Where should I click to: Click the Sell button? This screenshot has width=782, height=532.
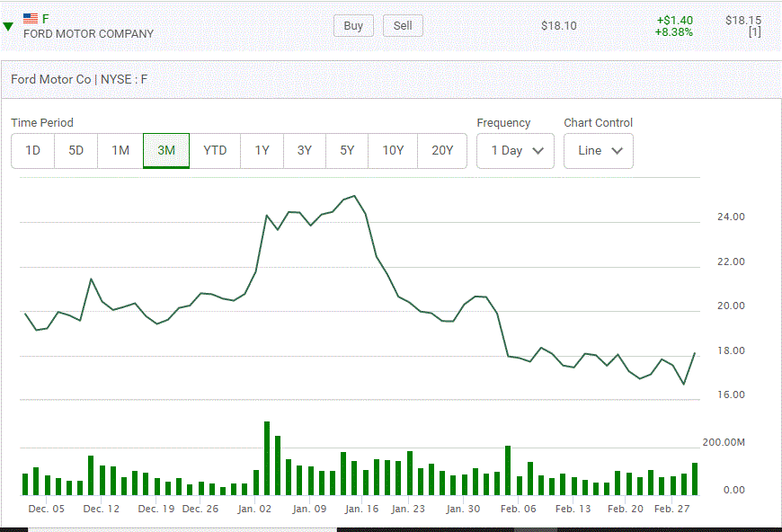click(x=403, y=26)
